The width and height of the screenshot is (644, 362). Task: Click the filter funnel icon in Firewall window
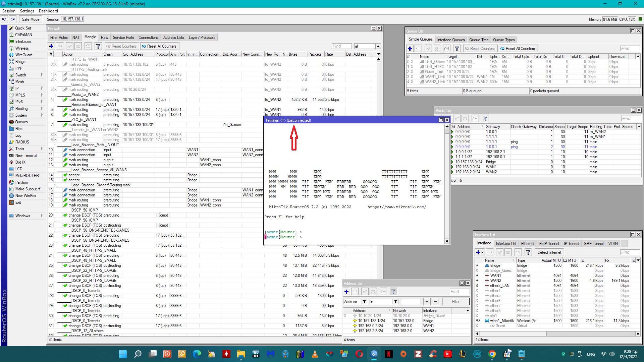(x=98, y=46)
